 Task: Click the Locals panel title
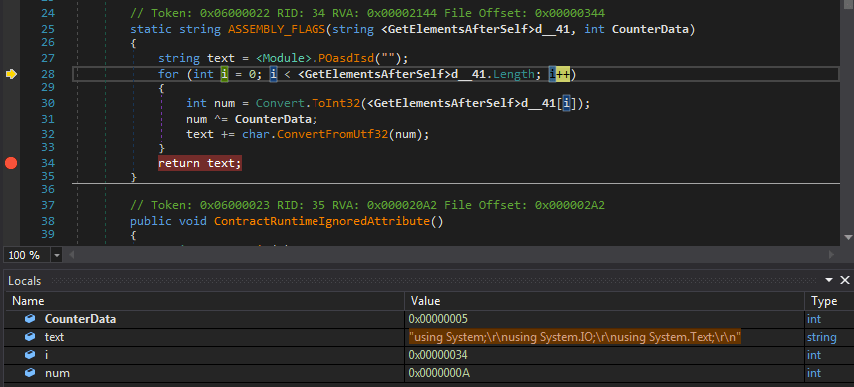click(25, 281)
